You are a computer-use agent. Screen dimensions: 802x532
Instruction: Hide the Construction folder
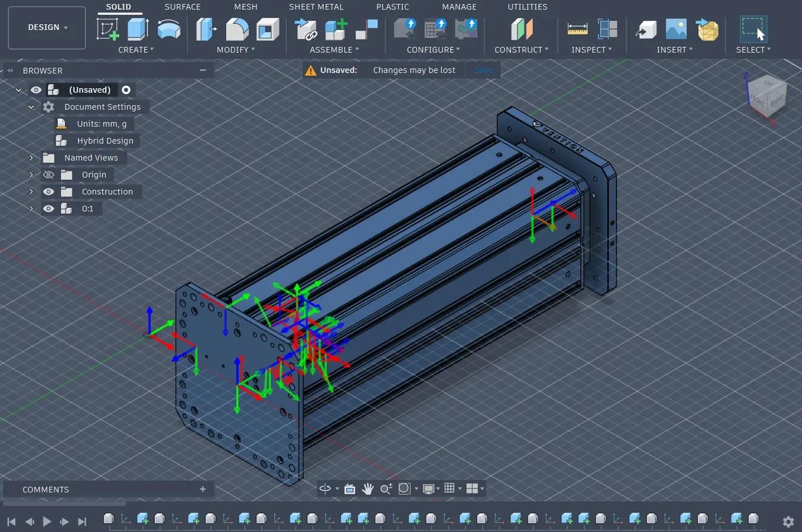48,192
